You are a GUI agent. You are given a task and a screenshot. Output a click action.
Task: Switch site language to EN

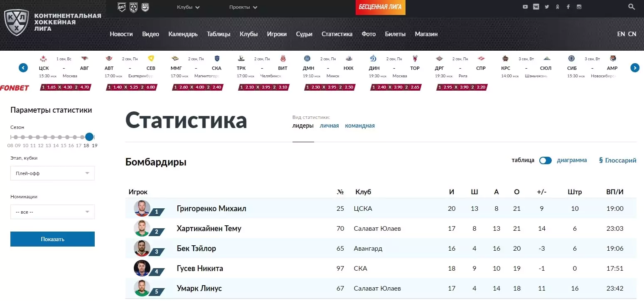621,34
